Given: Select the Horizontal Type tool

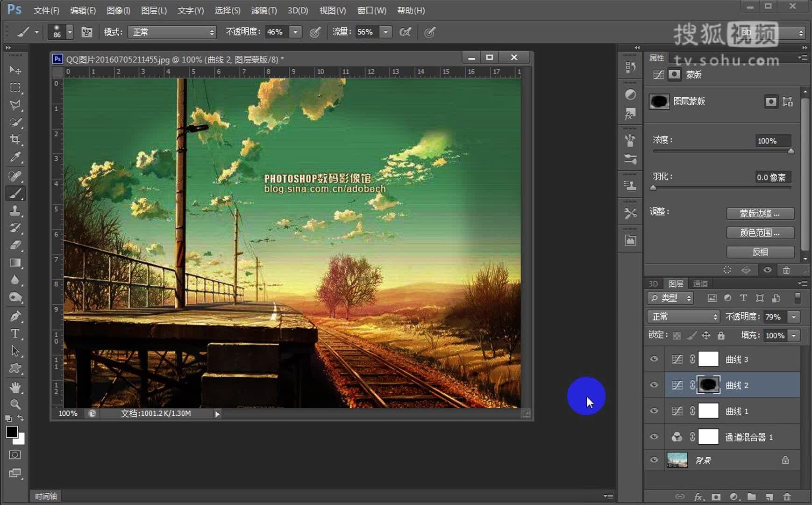Looking at the screenshot, I should tap(15, 334).
